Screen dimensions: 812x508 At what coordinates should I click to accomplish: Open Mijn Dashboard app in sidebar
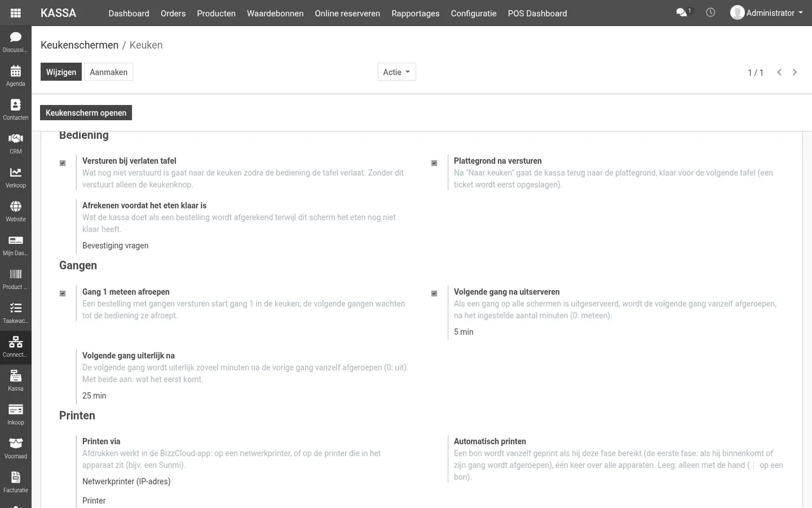pos(16,245)
